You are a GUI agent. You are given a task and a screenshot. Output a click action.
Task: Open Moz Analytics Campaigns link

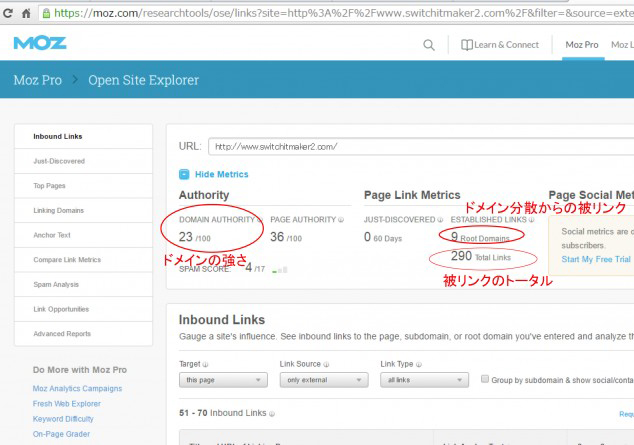point(77,388)
